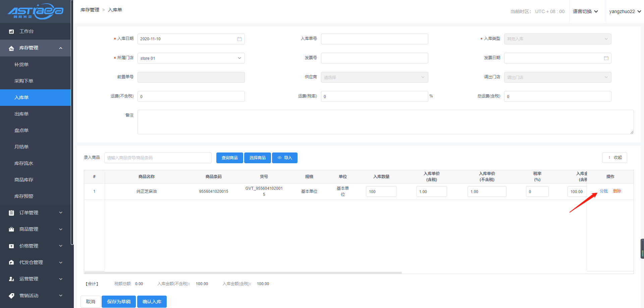Viewport: 644px width, 308px height.
Task: Go to 商品库存 menu item
Action: 24,180
